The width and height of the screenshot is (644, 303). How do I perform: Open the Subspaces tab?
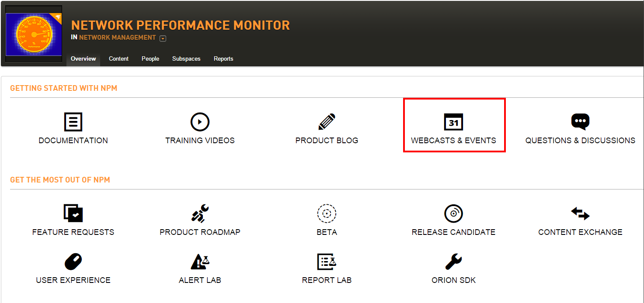pos(186,59)
